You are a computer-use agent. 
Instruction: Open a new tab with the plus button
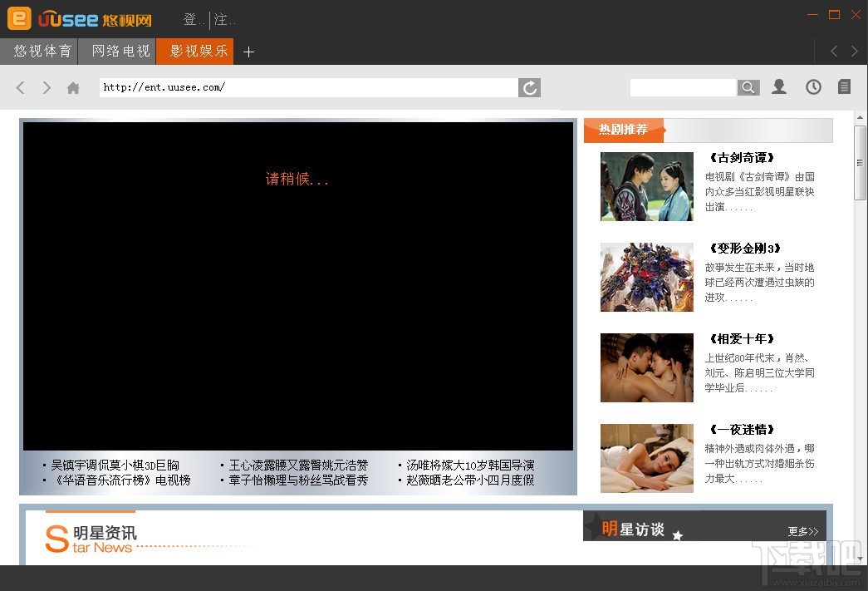[248, 52]
